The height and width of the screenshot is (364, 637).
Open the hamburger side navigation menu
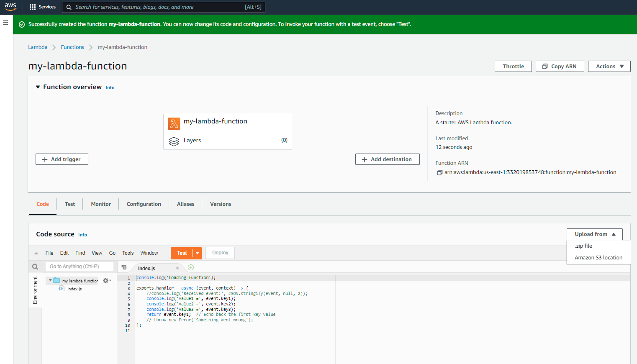click(x=5, y=23)
